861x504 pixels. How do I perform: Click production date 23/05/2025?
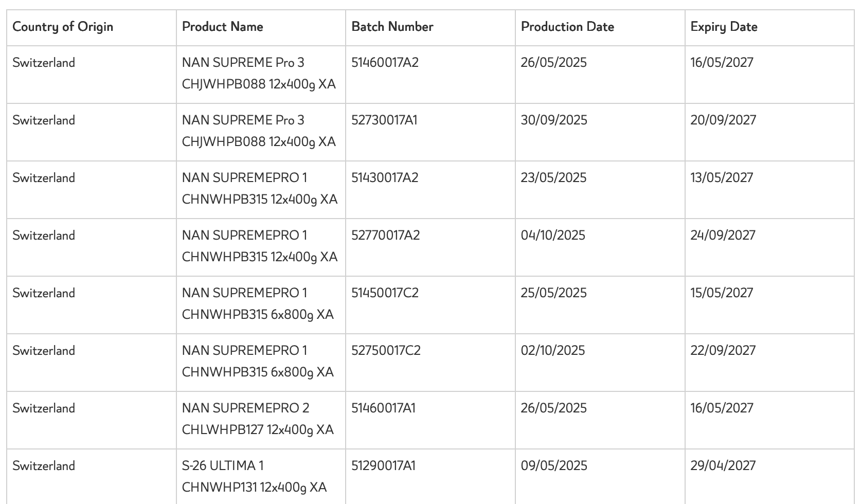pyautogui.click(x=553, y=178)
